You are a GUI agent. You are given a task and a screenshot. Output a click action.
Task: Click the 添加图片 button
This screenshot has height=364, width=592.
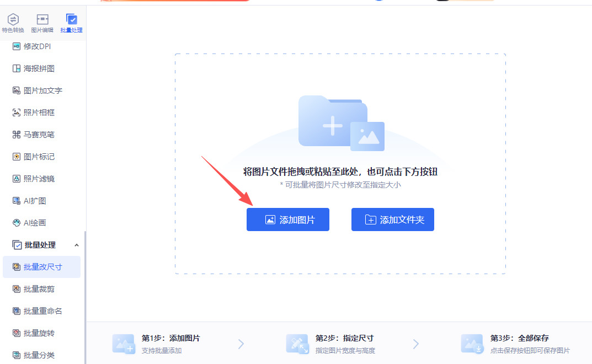click(x=287, y=220)
